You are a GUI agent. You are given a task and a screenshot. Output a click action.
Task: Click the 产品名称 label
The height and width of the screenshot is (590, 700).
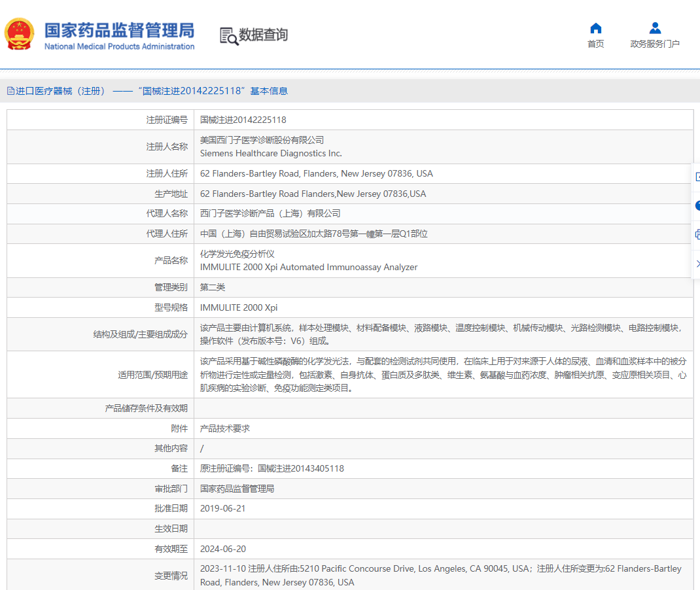point(171,260)
